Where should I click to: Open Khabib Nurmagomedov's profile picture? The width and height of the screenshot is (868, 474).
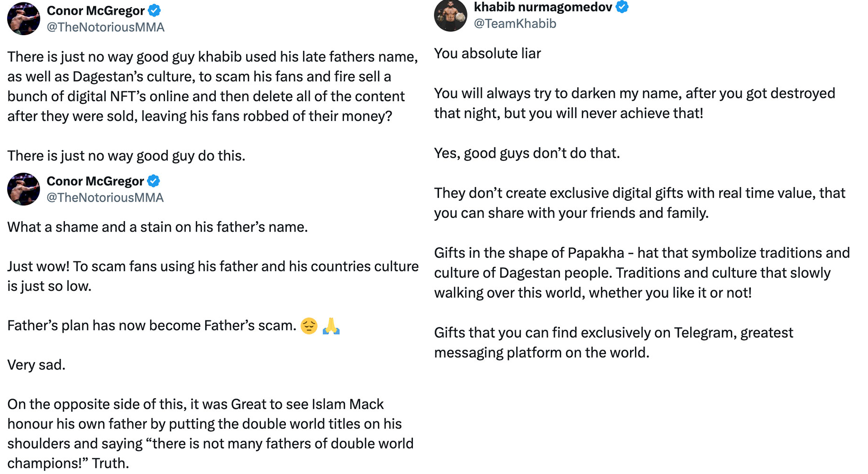click(x=450, y=15)
